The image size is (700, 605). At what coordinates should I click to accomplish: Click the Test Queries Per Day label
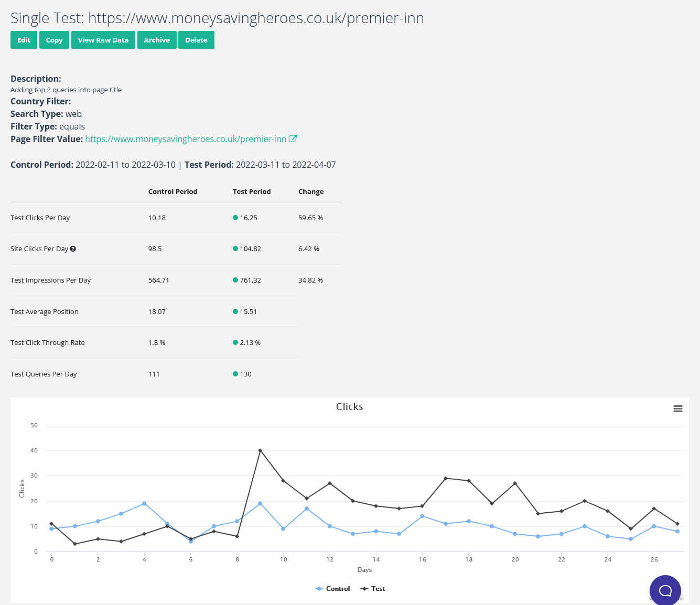pyautogui.click(x=44, y=374)
